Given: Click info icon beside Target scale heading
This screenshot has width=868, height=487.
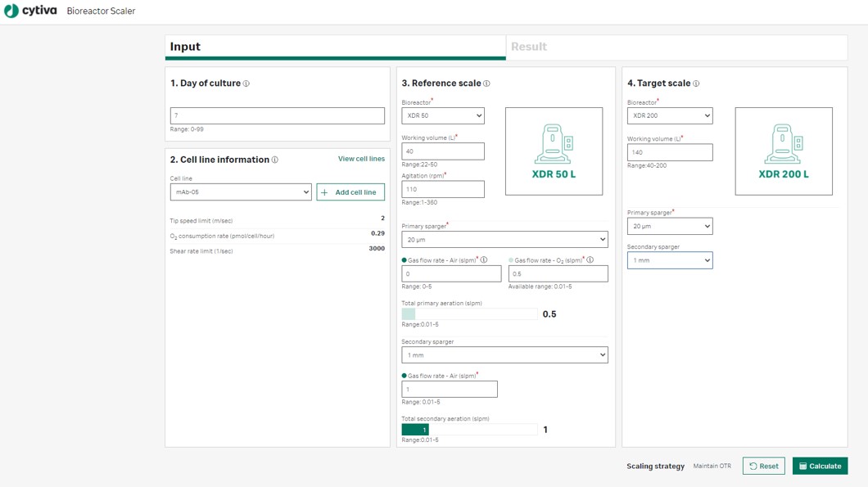Looking at the screenshot, I should tap(696, 83).
